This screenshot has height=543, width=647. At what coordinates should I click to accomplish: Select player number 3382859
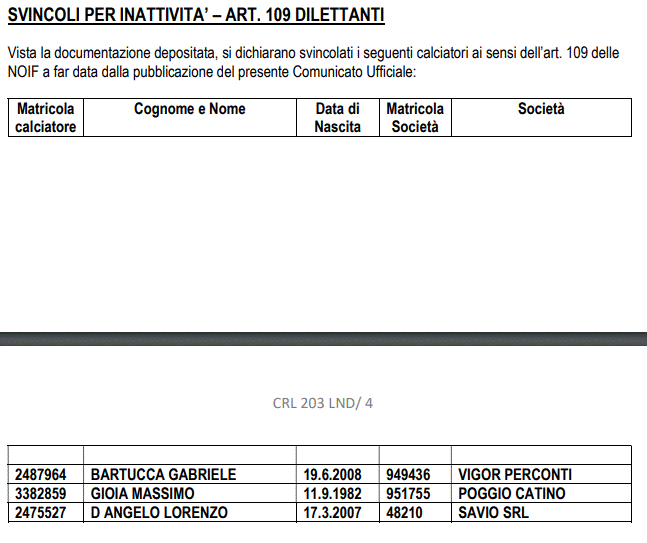pos(40,493)
